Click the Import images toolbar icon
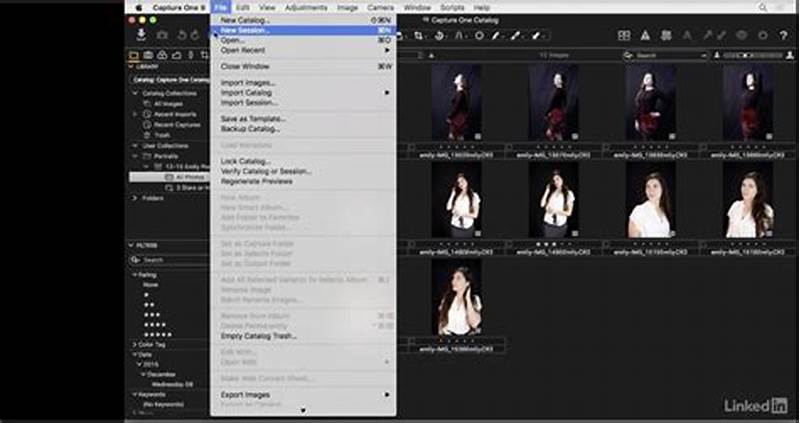 (x=141, y=35)
